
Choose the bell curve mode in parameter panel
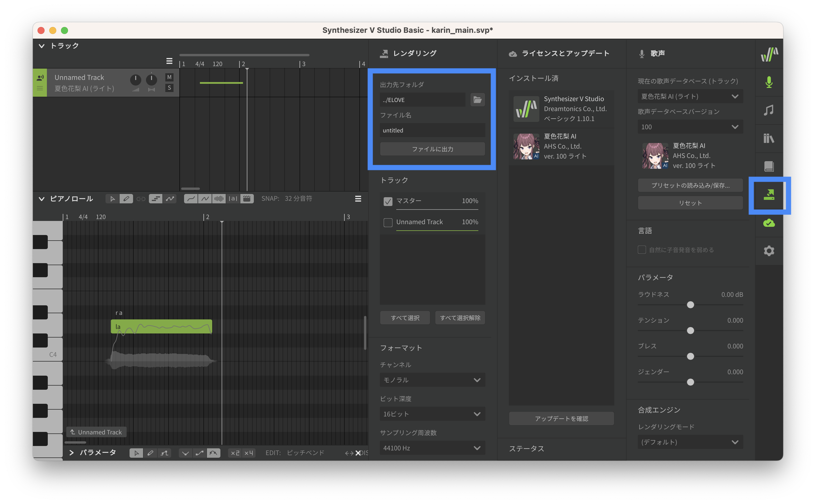[x=213, y=453]
